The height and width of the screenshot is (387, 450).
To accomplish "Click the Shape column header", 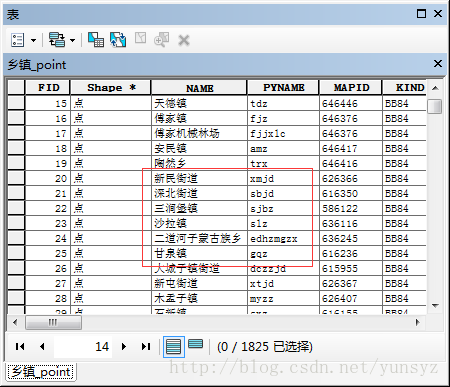I will coord(111,87).
